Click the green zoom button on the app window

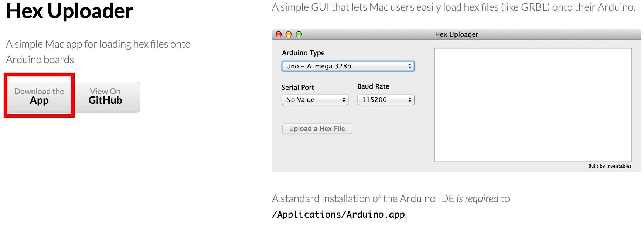[299, 34]
